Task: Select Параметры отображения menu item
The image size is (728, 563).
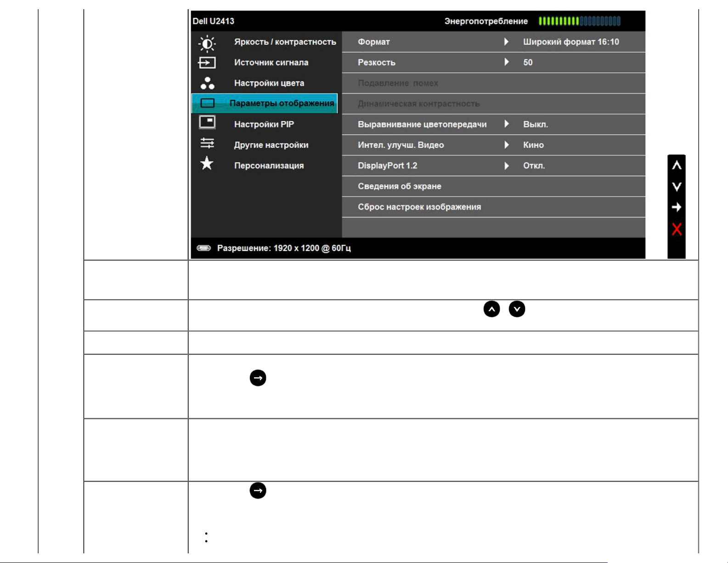Action: 281,103
